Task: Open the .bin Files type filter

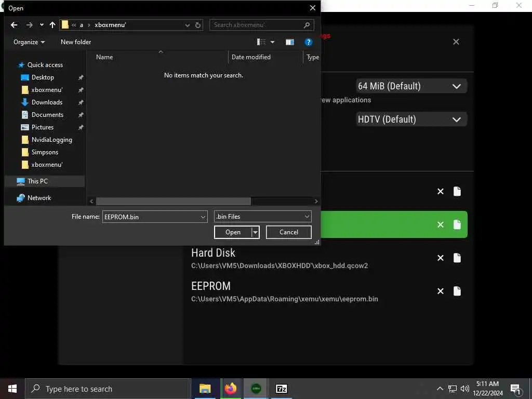Action: click(x=262, y=217)
